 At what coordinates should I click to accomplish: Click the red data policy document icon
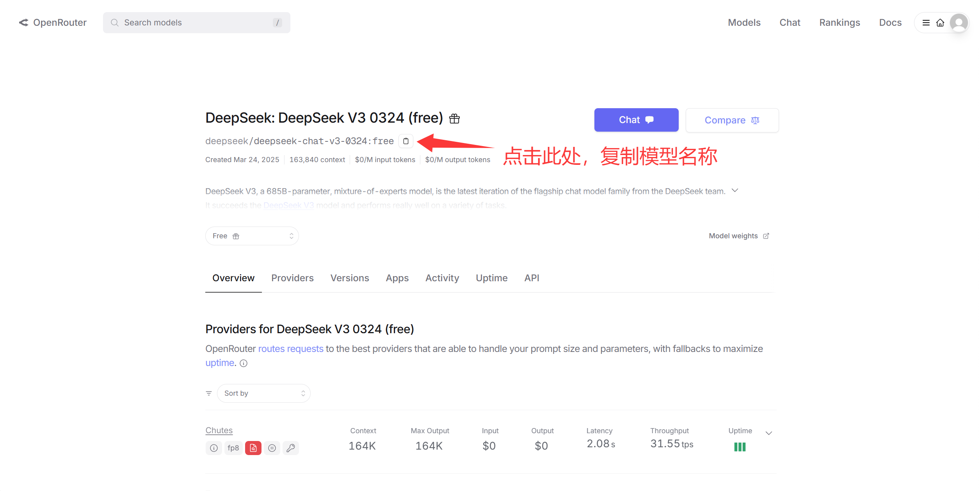(x=253, y=448)
